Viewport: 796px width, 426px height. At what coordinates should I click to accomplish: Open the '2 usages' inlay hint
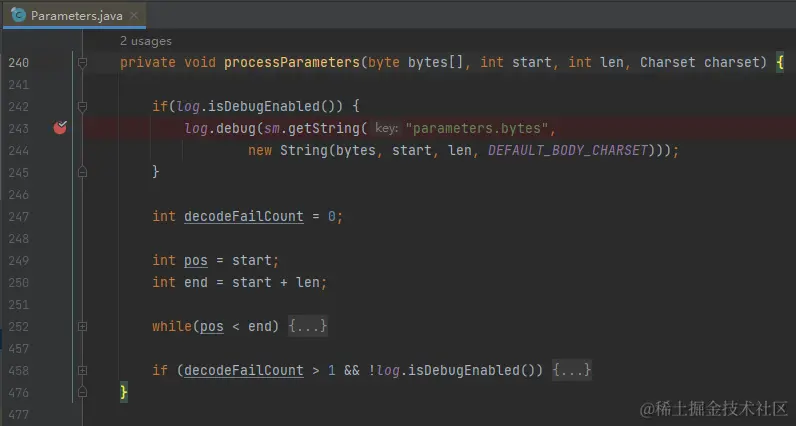click(x=146, y=41)
